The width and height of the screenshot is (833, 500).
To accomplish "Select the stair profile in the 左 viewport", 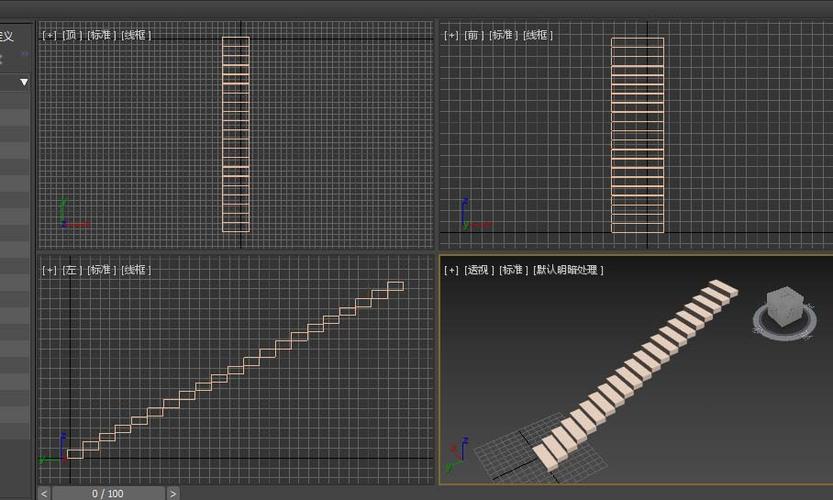I will pos(235,370).
